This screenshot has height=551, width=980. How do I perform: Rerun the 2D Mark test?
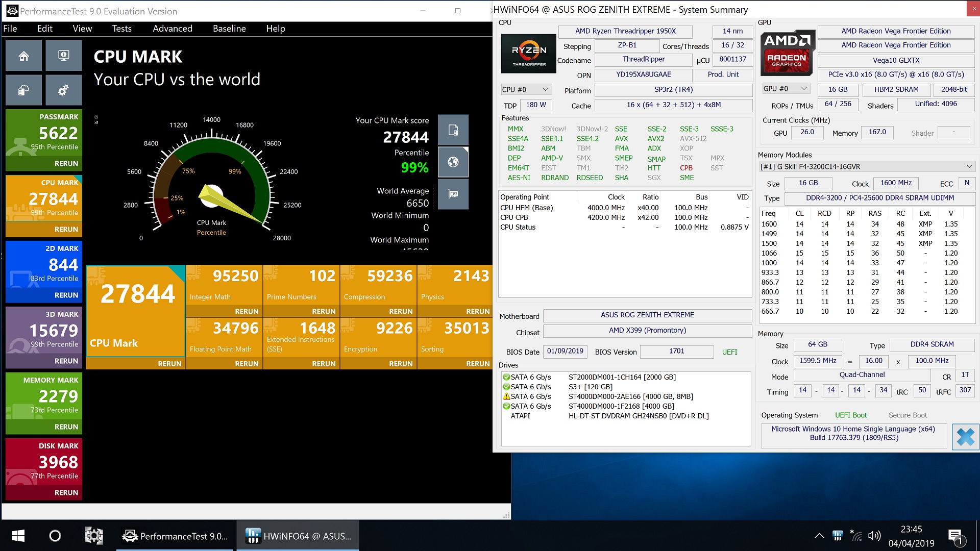66,295
